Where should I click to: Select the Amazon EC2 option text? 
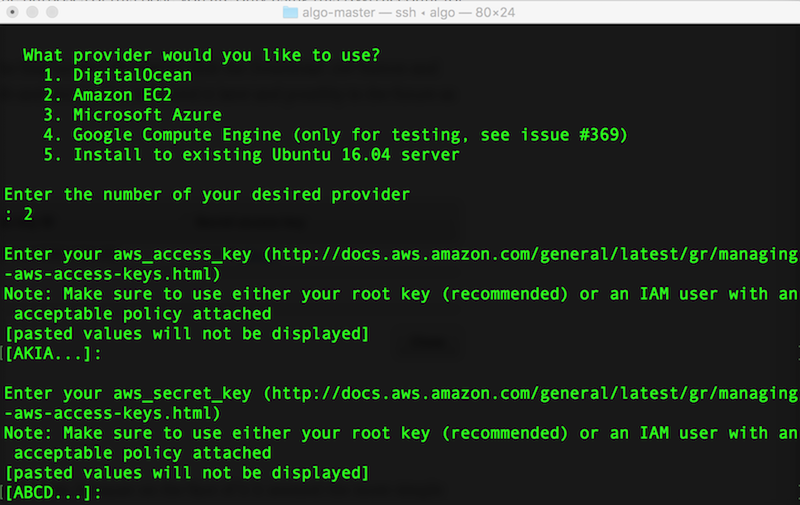coord(122,95)
